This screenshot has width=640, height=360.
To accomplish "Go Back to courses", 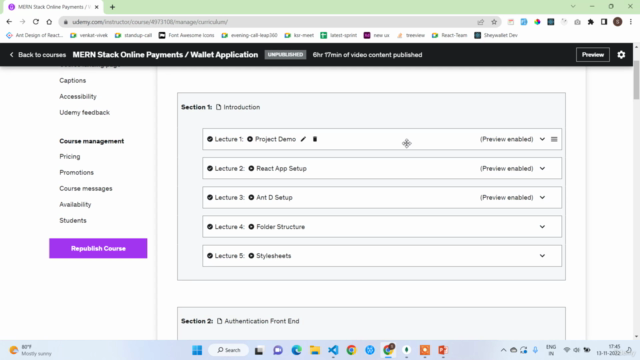I will pyautogui.click(x=38, y=55).
